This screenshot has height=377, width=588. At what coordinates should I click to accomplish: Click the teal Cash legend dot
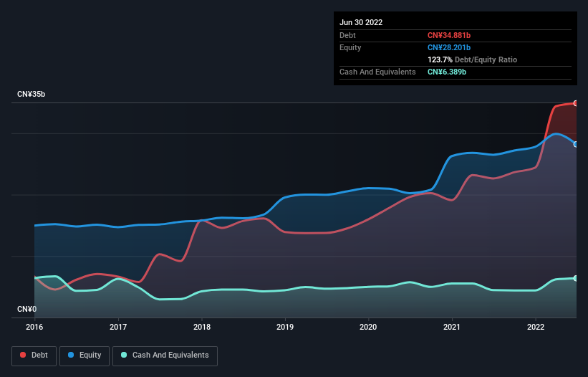[124, 355]
